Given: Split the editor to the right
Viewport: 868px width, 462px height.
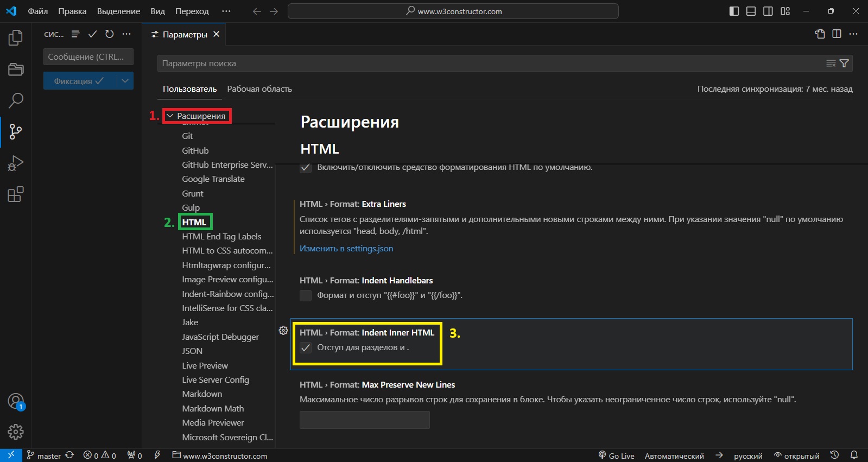Looking at the screenshot, I should coord(837,34).
